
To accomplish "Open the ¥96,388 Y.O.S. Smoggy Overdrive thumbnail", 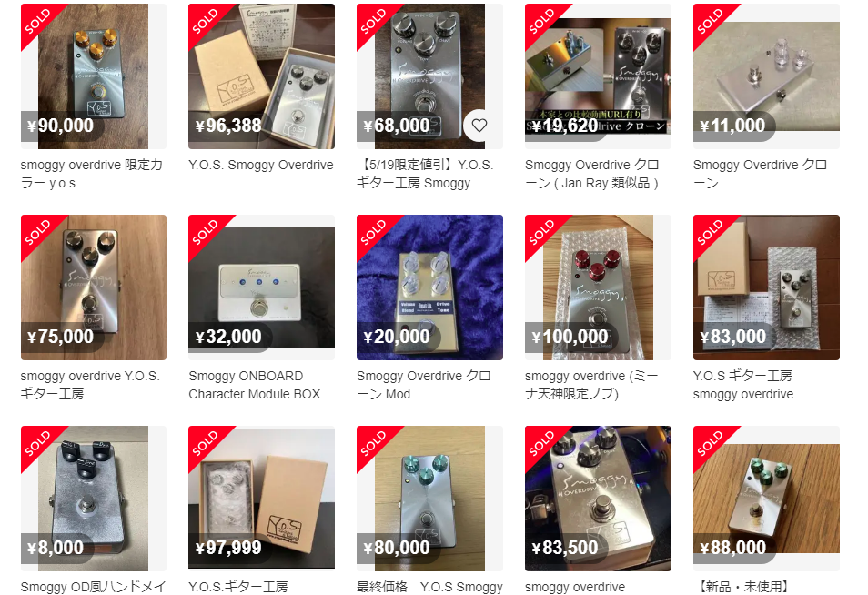I will 261,76.
